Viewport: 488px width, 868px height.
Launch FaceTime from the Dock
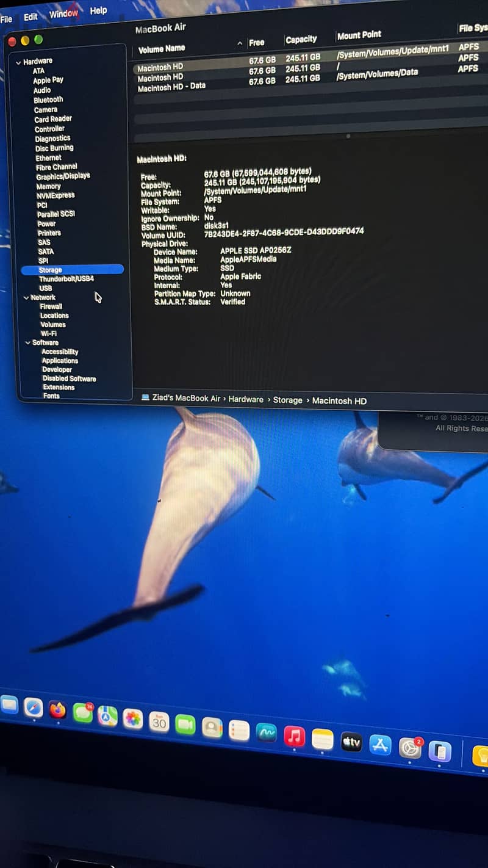pos(185,724)
